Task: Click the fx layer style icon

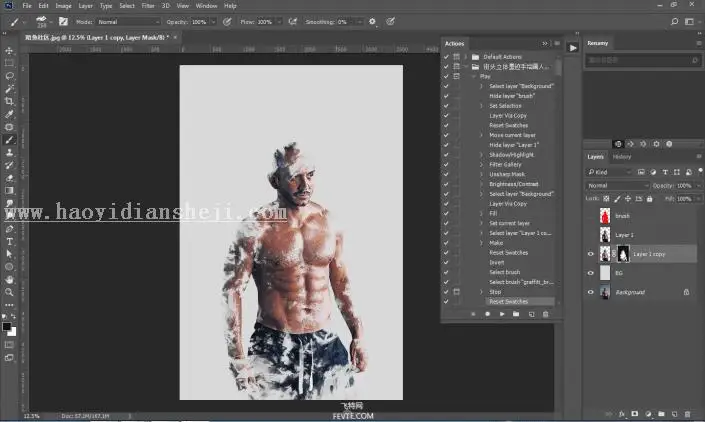Action: coord(622,413)
